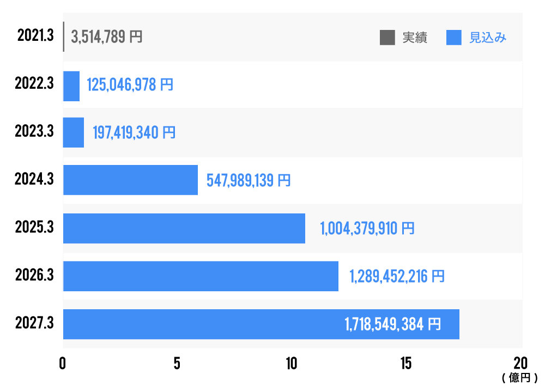
Task: Click the 1,289,452,216 円 value label
Action: tap(397, 276)
